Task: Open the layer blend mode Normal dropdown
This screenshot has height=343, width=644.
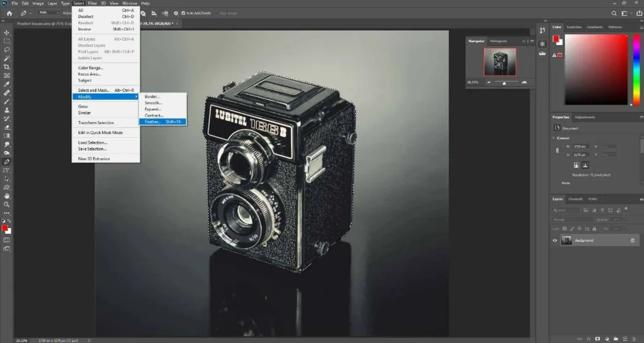Action: click(572, 219)
